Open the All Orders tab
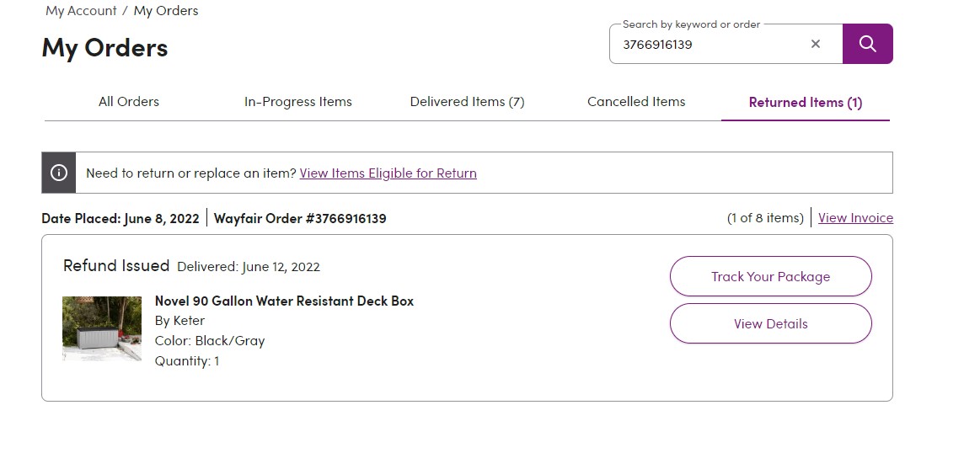The image size is (980, 453). click(x=129, y=101)
